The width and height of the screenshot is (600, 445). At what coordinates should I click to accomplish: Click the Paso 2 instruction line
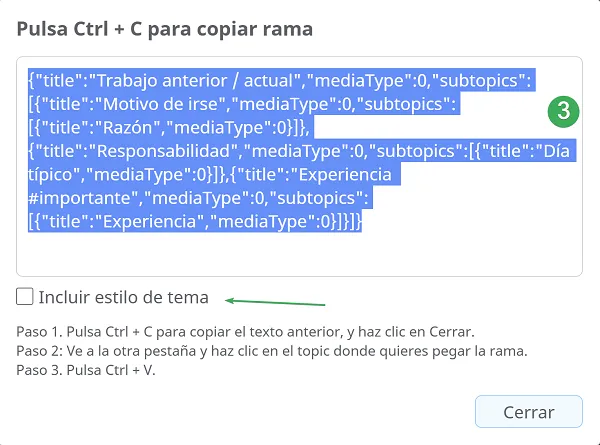pyautogui.click(x=272, y=351)
